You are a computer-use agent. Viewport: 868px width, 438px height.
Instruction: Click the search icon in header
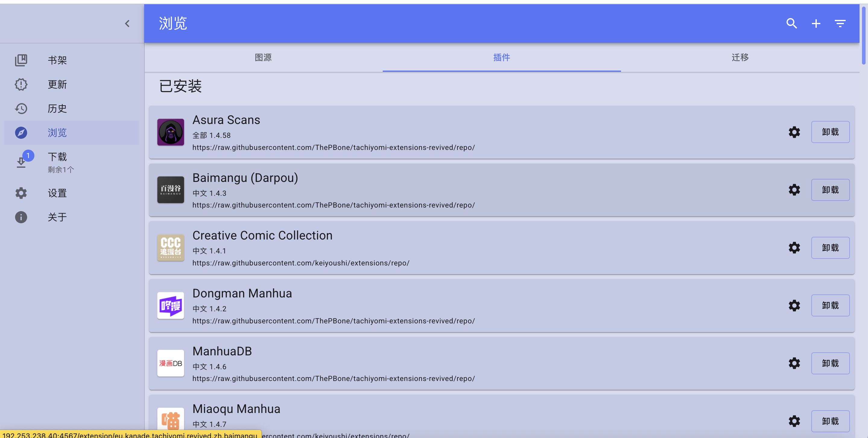coord(791,24)
